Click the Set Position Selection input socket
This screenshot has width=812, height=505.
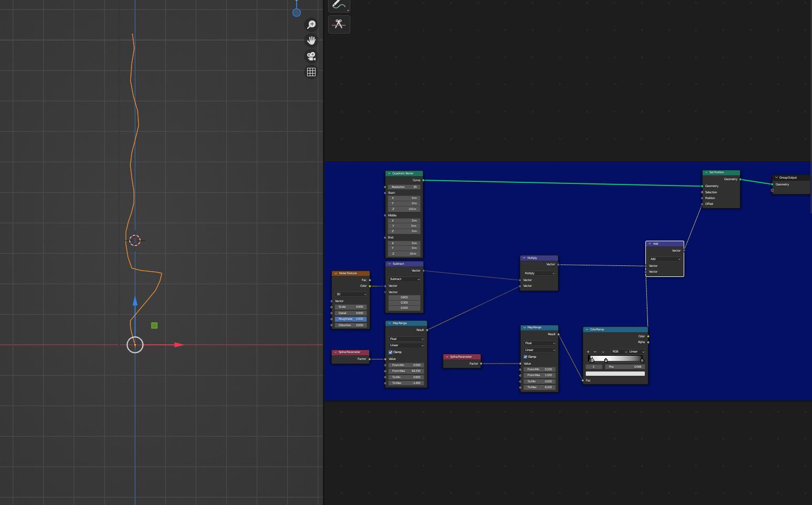(x=702, y=192)
